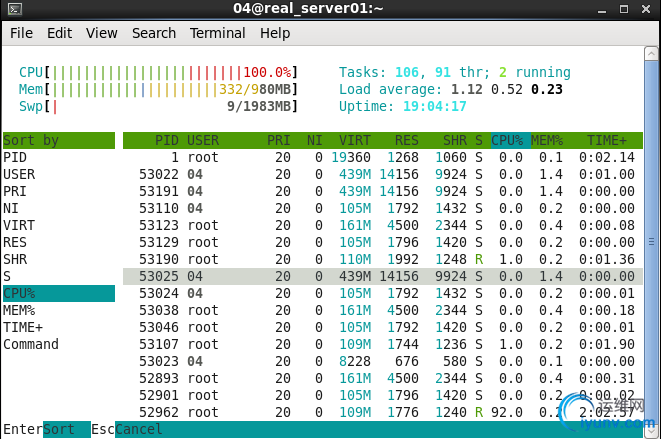Click the 9/1983MB swap value
This screenshot has height=439, width=661.
click(259, 106)
